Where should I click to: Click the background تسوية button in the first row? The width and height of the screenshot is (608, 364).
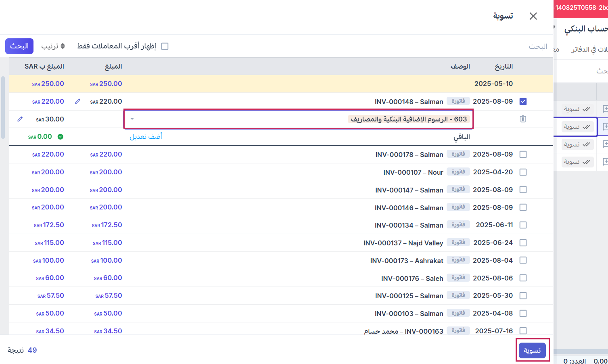pos(577,109)
